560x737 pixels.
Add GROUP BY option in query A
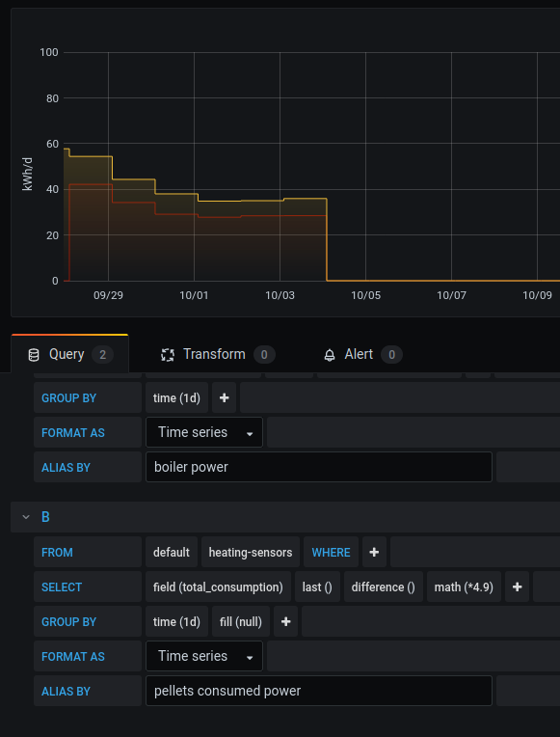tap(224, 398)
